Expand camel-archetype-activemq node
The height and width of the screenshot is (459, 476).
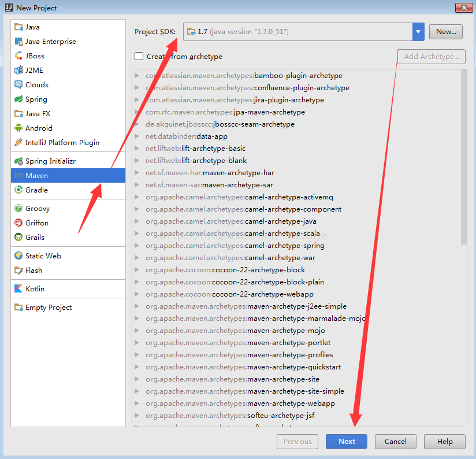[x=137, y=197]
